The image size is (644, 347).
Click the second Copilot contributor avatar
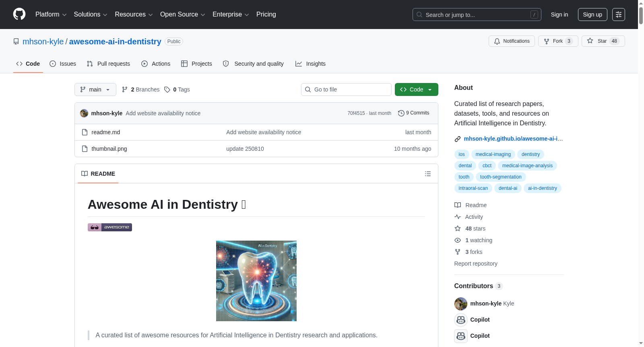pyautogui.click(x=461, y=336)
